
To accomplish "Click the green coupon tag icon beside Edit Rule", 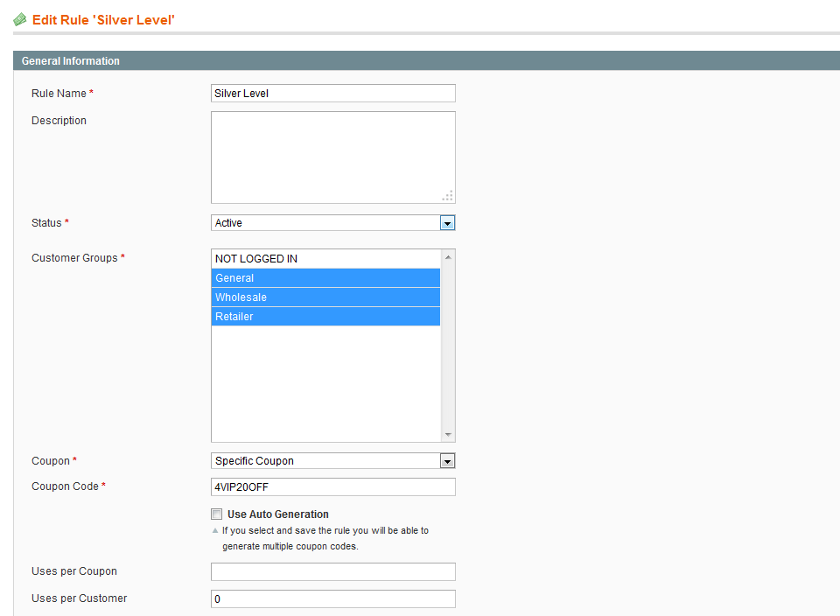I will coord(20,20).
